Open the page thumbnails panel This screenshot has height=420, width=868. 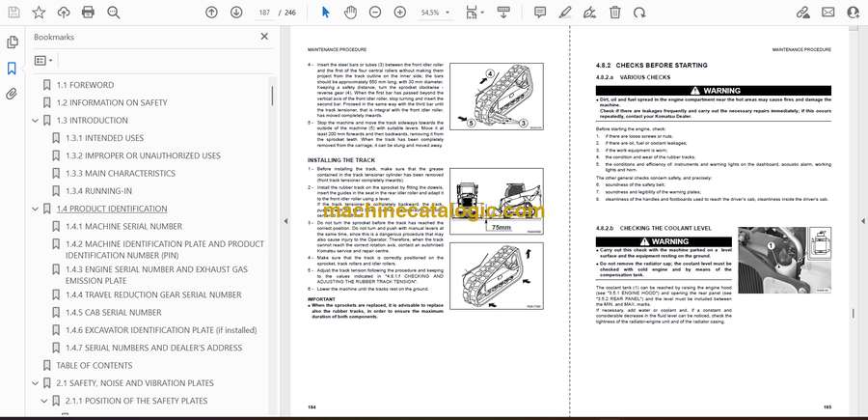tap(12, 42)
